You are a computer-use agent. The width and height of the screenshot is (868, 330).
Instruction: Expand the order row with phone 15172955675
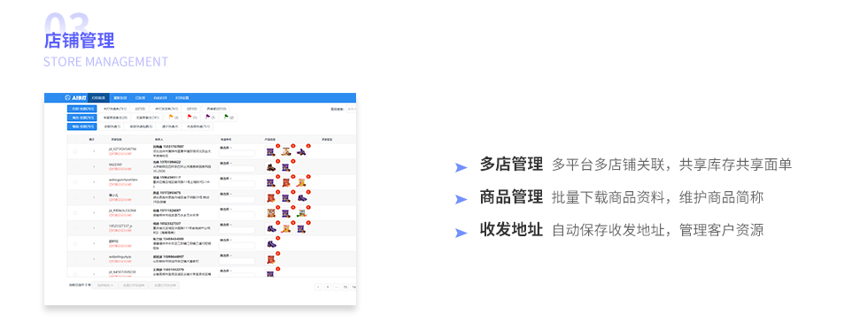tap(94, 197)
